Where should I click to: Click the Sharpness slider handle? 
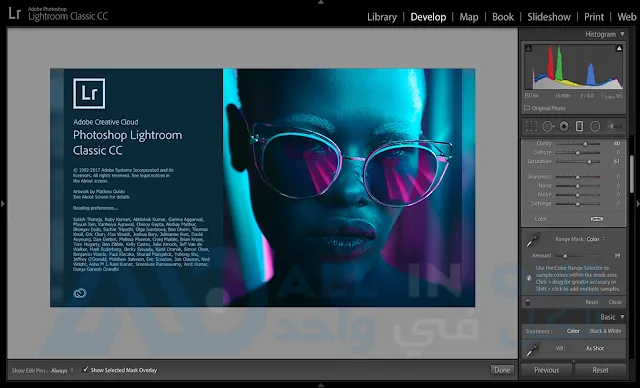[578, 177]
